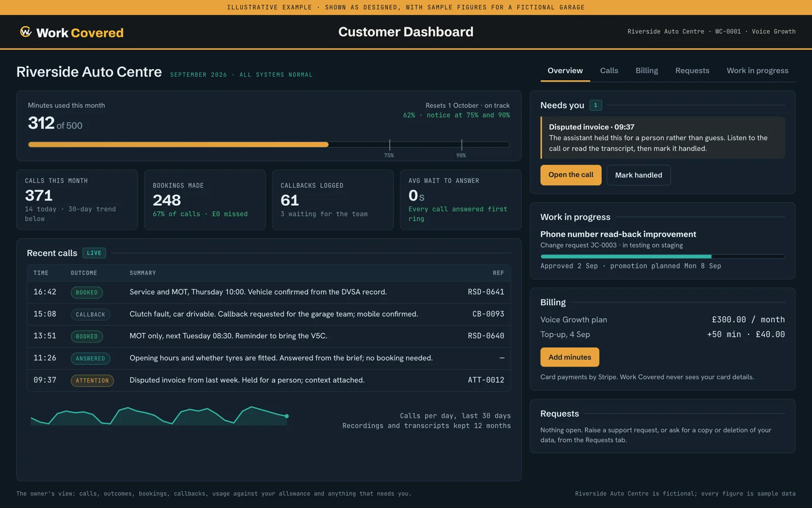Viewport: 812px width, 508px height.
Task: Click the REF column header
Action: 498,273
